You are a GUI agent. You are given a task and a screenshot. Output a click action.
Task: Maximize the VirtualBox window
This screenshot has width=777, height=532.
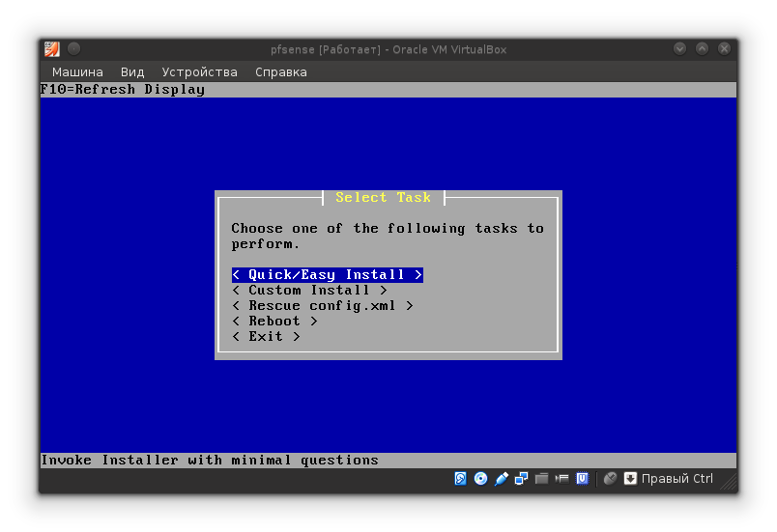coord(703,48)
